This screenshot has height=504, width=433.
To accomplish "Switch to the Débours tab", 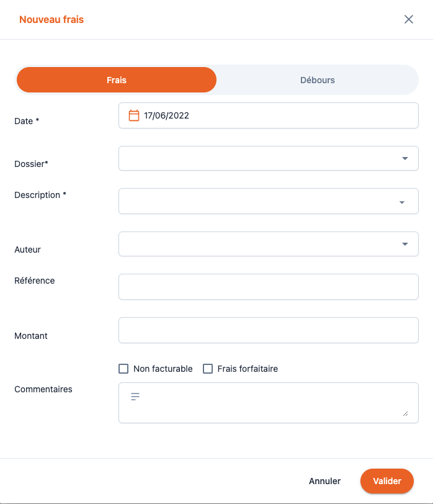I will coord(317,80).
